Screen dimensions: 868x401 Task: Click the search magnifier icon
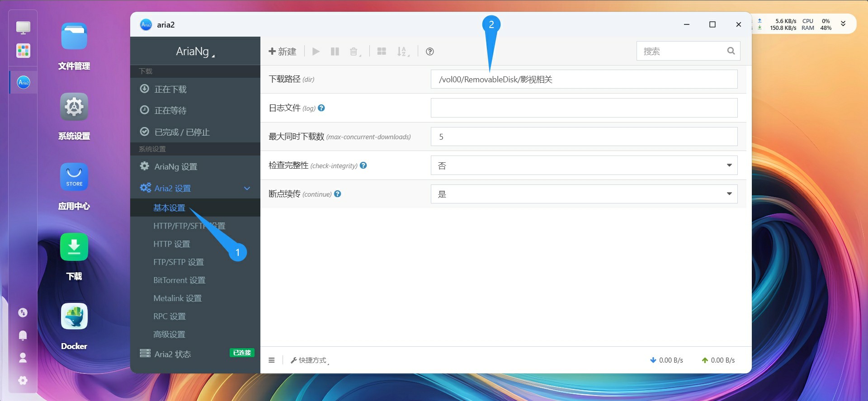[731, 51]
